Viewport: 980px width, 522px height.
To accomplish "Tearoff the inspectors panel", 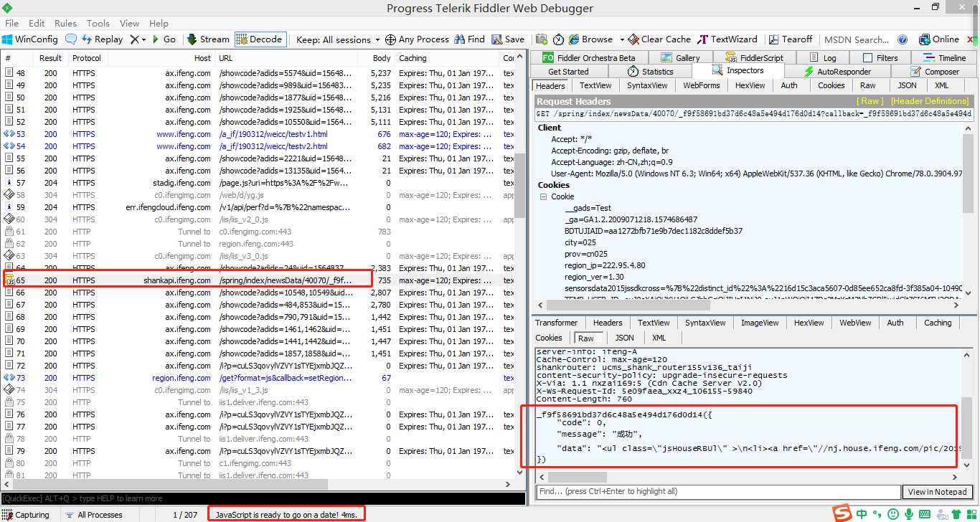I will click(791, 39).
